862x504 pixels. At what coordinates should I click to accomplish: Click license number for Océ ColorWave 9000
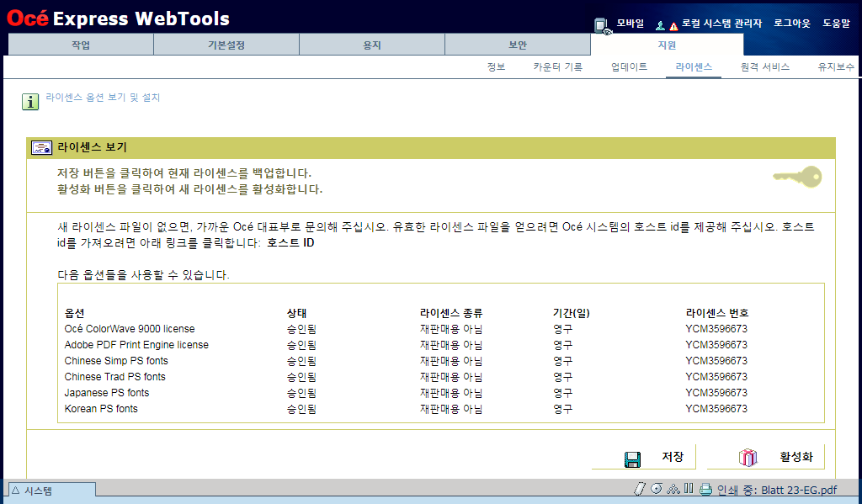pos(716,329)
